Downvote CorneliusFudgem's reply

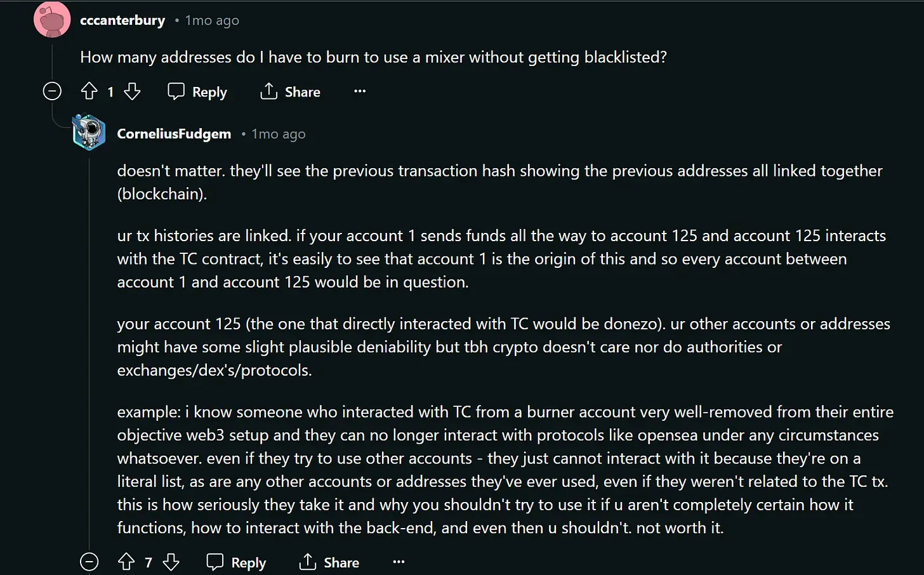[171, 562]
